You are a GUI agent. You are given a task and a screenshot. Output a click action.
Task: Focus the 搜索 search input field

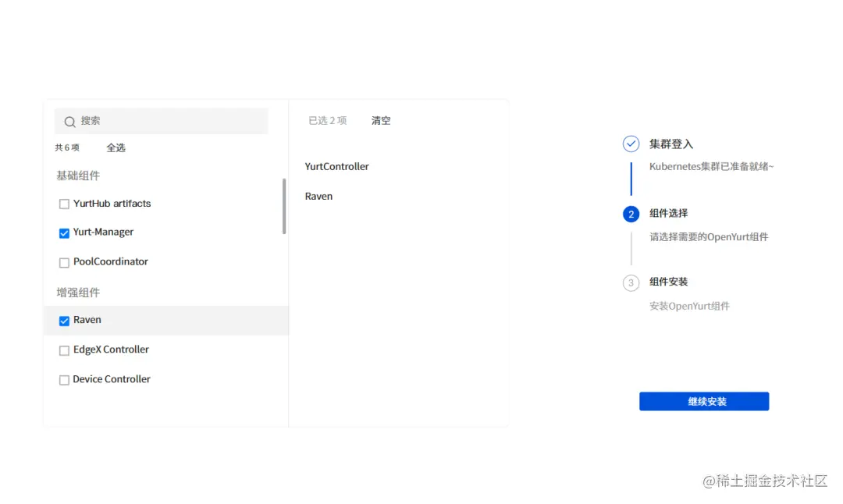162,121
